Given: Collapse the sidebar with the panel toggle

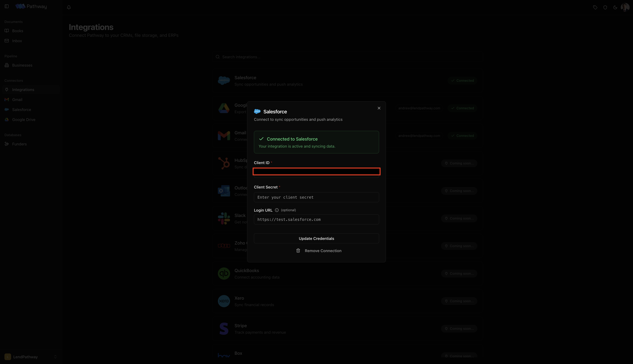Looking at the screenshot, I should (x=6, y=6).
